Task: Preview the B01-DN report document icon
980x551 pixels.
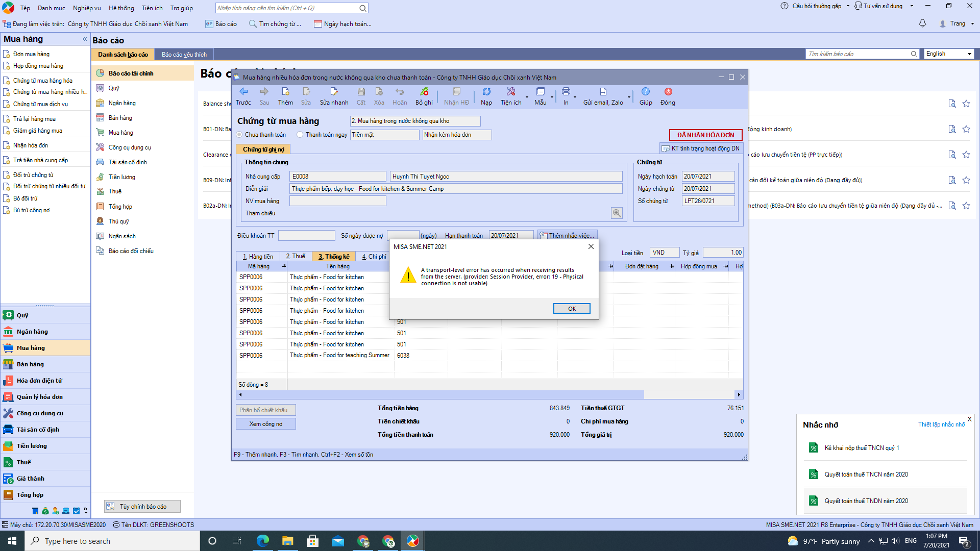Action: [x=952, y=129]
